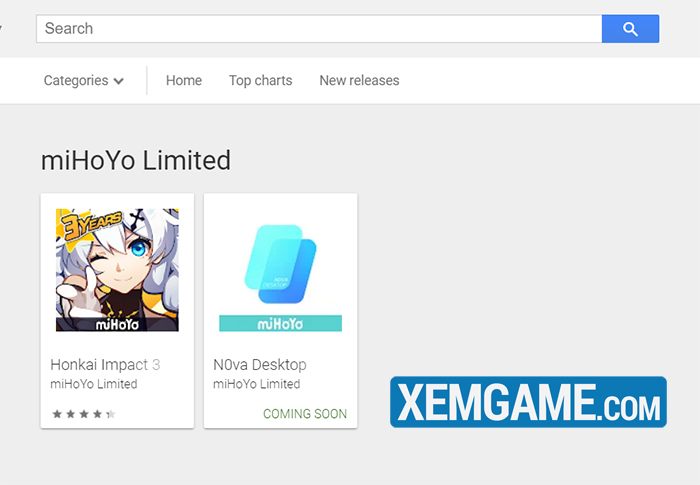Click the miHoYo Limited page heading
700x485 pixels.
coord(136,160)
